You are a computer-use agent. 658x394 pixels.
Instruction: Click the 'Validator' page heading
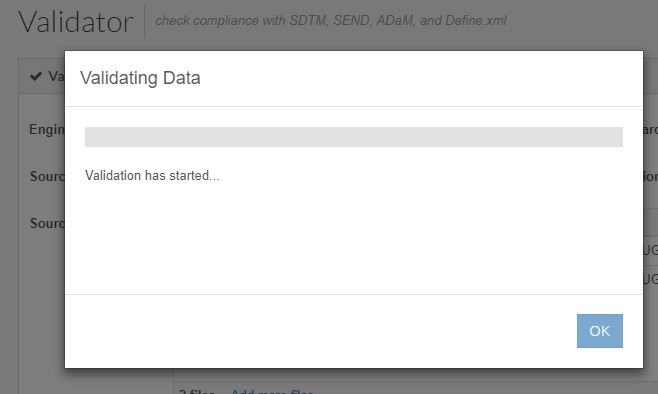point(76,22)
